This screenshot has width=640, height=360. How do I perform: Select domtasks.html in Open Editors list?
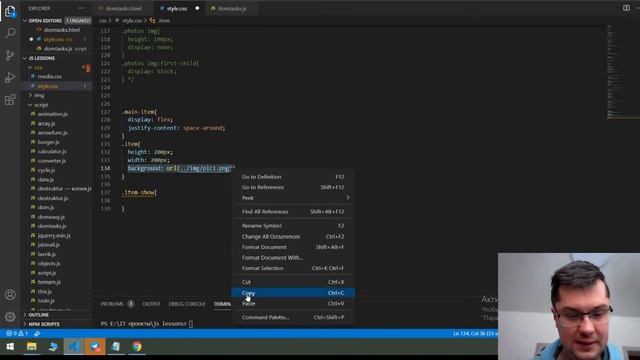61,30
